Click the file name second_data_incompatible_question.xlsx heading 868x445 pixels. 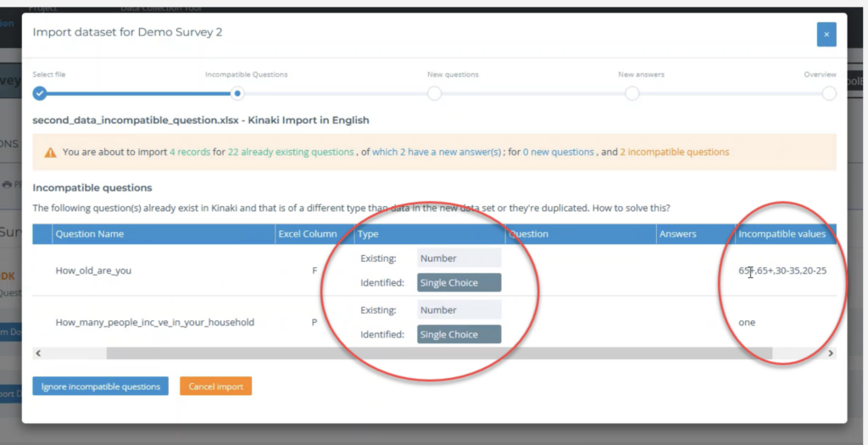(x=201, y=120)
